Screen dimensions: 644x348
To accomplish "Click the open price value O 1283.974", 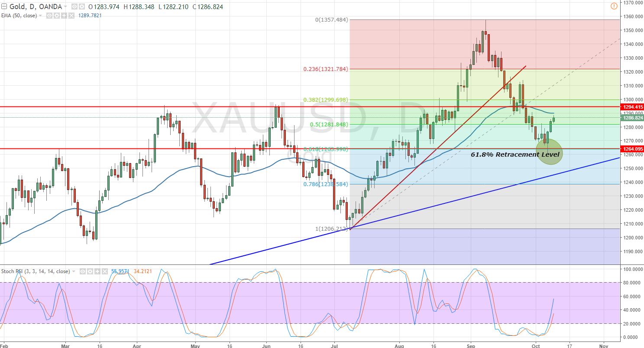I will point(104,7).
